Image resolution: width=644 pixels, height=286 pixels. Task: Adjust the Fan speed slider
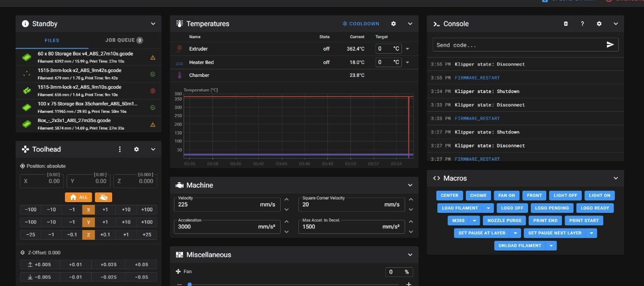tap(294, 284)
